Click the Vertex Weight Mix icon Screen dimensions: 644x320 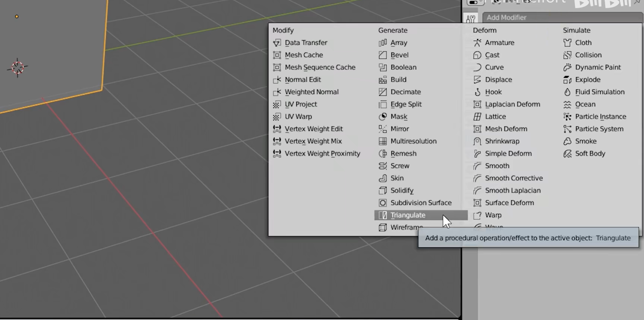click(x=277, y=141)
